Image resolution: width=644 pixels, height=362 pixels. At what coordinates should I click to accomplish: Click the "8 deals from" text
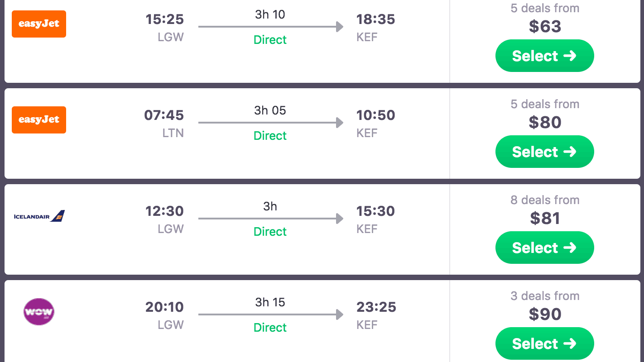tap(545, 200)
